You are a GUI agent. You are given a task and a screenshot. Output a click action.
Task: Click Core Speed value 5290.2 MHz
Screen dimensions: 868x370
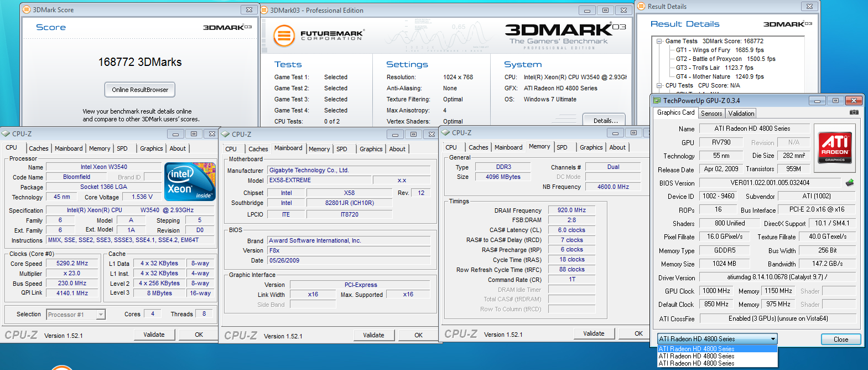[72, 264]
